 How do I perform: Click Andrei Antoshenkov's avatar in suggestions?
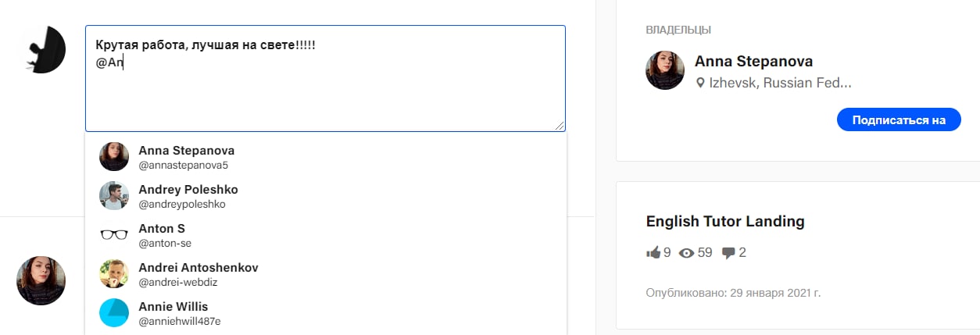(x=114, y=274)
